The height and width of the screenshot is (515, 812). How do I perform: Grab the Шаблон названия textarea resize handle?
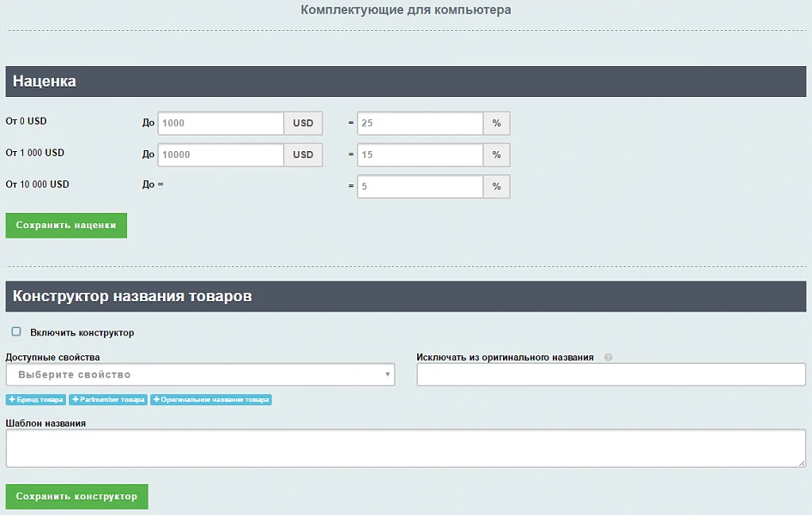click(x=802, y=463)
